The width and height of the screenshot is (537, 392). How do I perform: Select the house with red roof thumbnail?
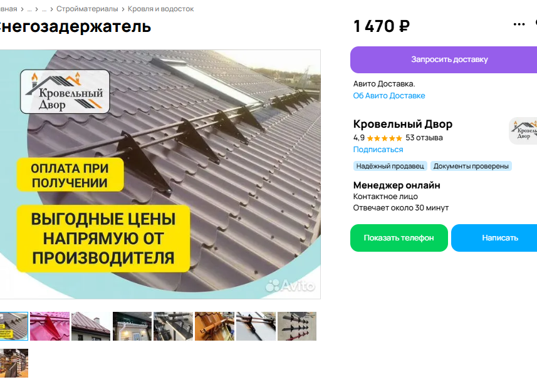point(91,326)
